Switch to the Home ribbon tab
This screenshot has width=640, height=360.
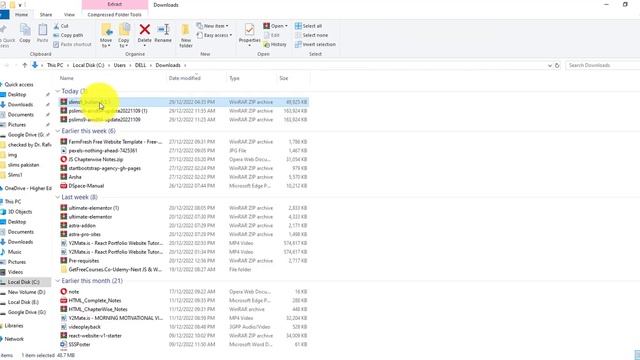pos(21,15)
